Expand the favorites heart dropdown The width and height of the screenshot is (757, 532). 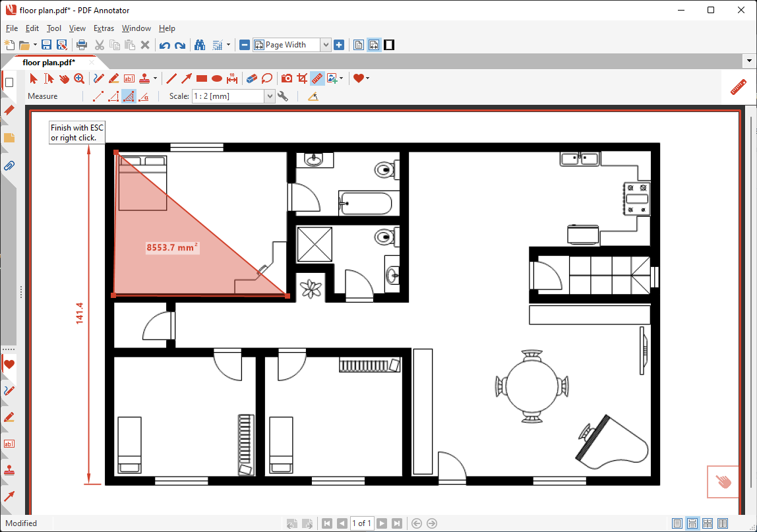pos(367,78)
